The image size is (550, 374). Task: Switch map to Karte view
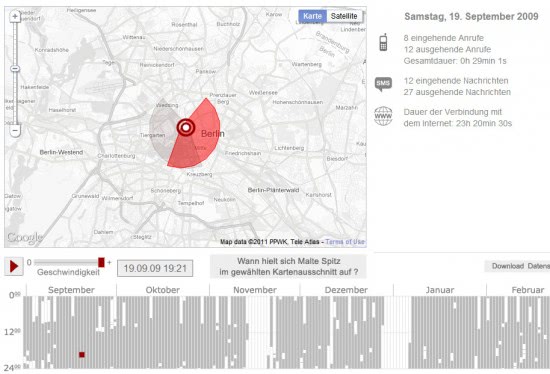(312, 16)
